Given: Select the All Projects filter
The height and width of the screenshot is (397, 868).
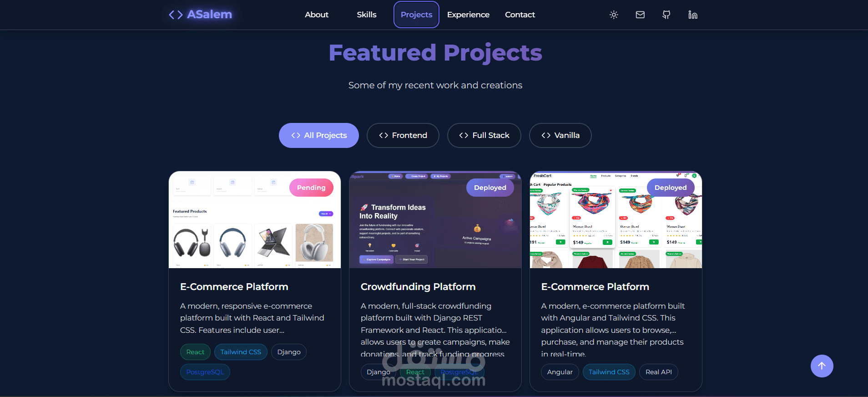Looking at the screenshot, I should 319,135.
